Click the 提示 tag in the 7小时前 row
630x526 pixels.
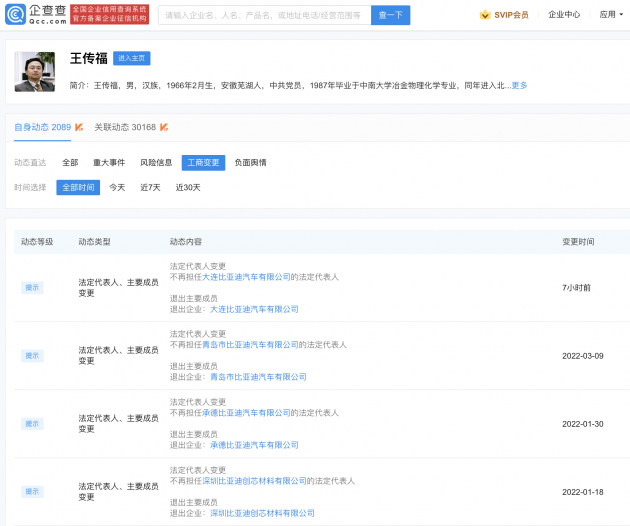32,288
